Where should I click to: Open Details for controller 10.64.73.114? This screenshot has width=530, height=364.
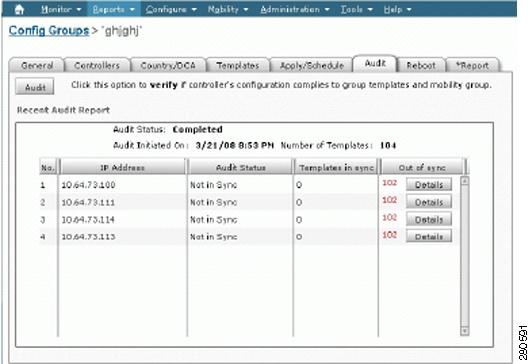point(429,219)
